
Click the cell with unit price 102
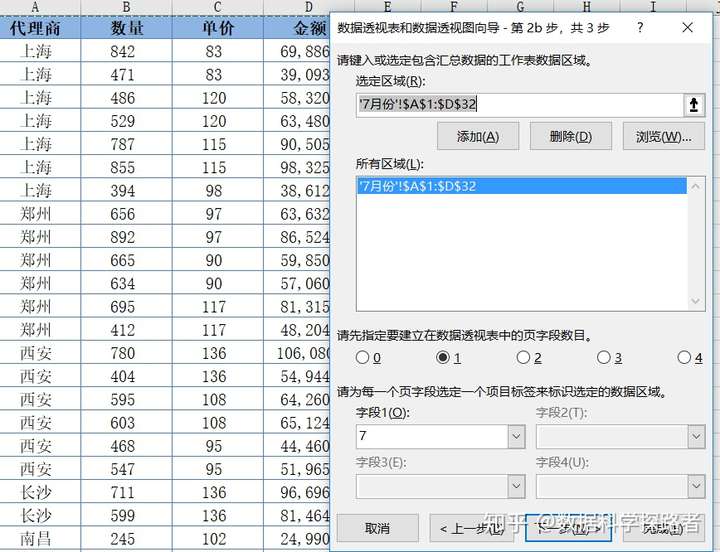[x=218, y=539]
